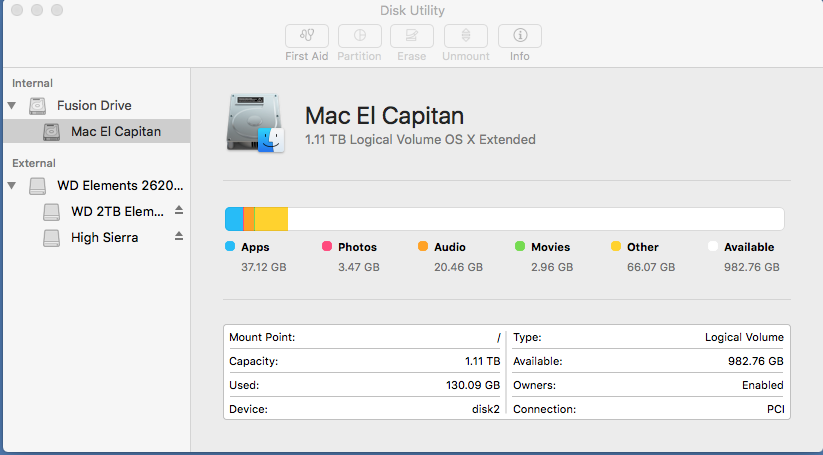823x455 pixels.
Task: Click the Owners value 'Enabled'
Action: point(763,385)
